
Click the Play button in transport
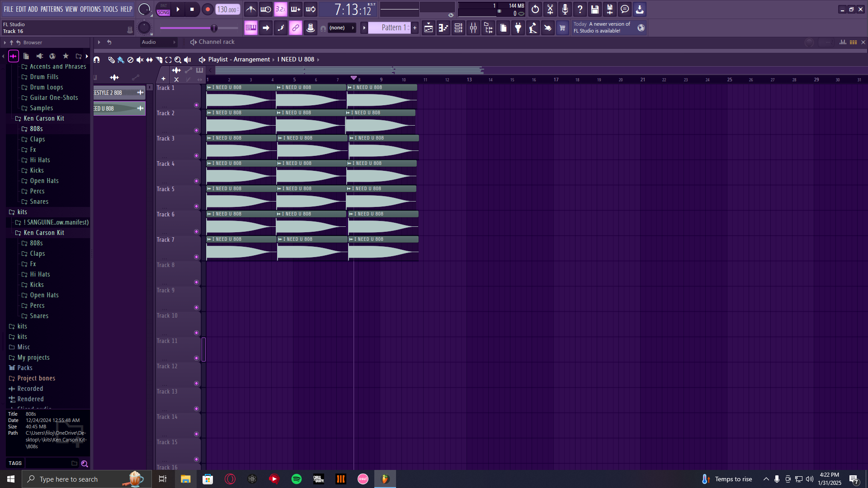tap(178, 9)
